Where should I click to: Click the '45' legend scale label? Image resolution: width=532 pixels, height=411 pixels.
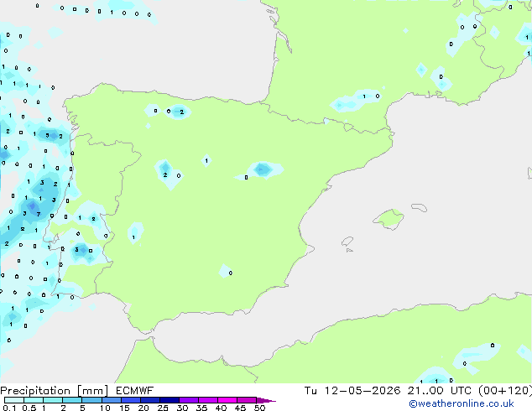point(240,408)
